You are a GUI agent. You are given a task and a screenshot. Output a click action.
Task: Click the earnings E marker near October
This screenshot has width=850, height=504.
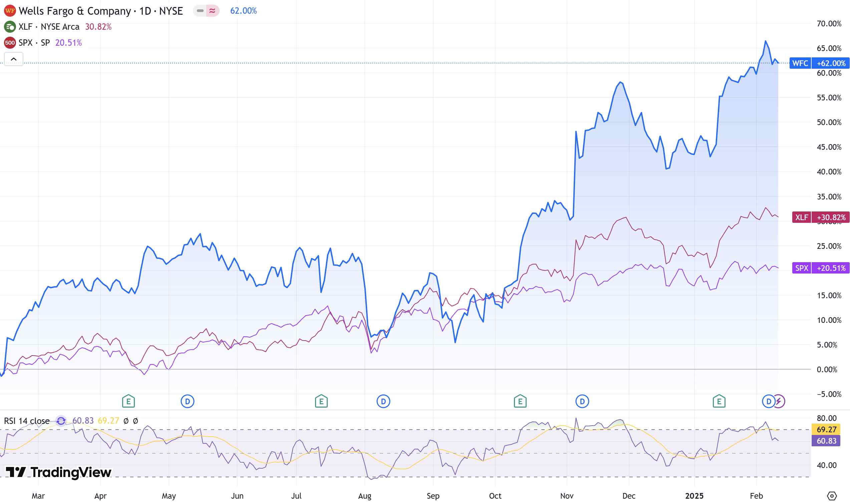coord(520,402)
